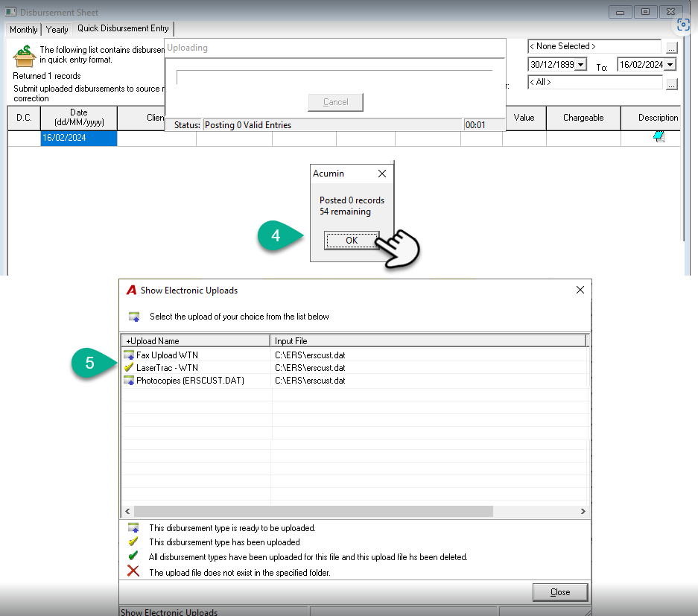Screen dimensions: 698x616
Task: Click the Photocopies (ERSCUST.DAT) upload icon
Action: pos(129,380)
